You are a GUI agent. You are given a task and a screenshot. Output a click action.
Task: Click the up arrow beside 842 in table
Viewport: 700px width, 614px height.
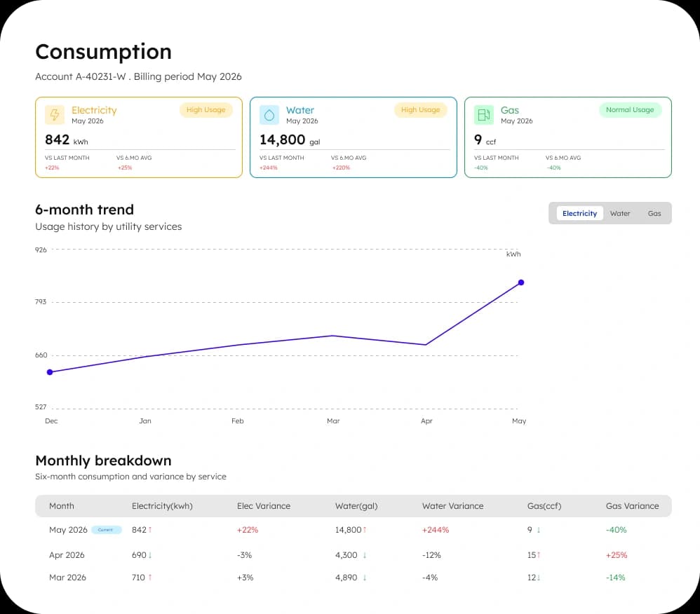coord(150,530)
